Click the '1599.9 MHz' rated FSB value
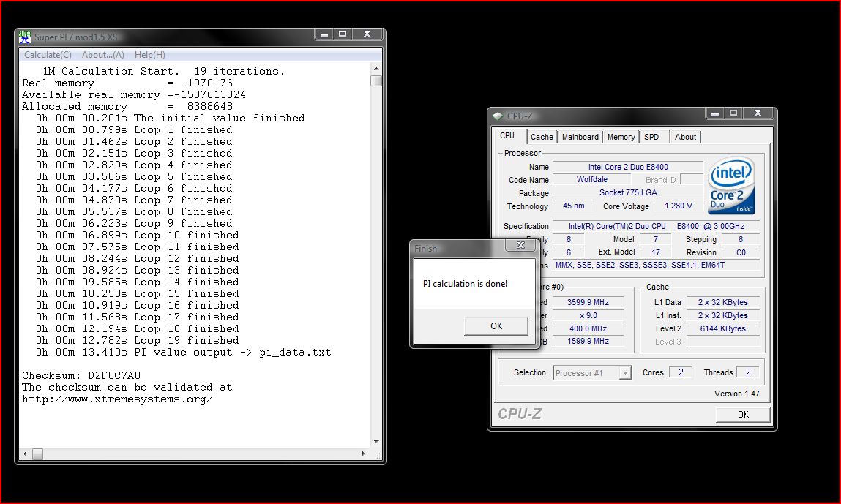The image size is (841, 504). pos(588,341)
